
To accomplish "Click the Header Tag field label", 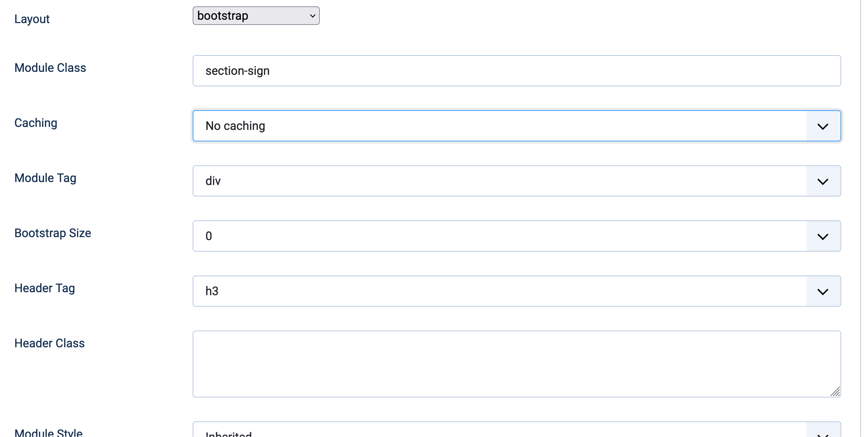I will pos(45,288).
